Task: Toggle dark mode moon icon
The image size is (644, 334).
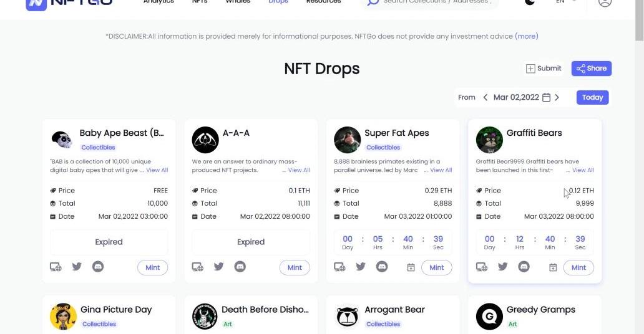Action: (530, 2)
